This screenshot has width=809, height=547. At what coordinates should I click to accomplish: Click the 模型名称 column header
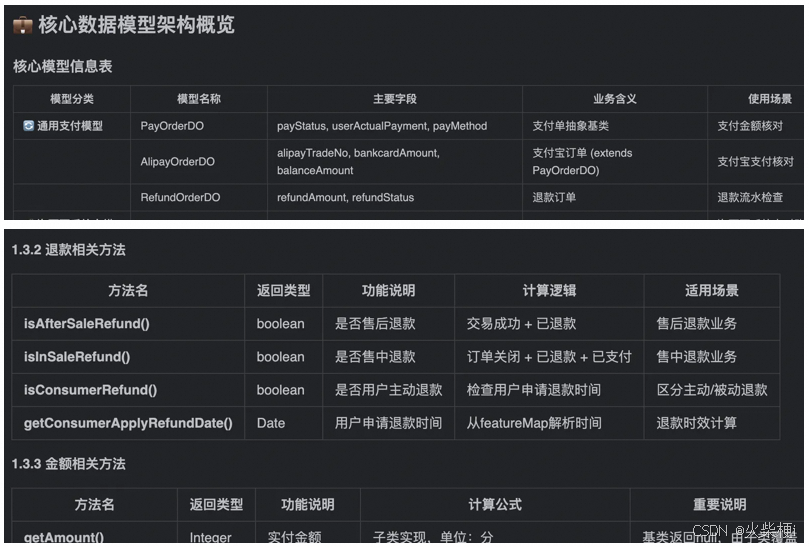click(199, 99)
